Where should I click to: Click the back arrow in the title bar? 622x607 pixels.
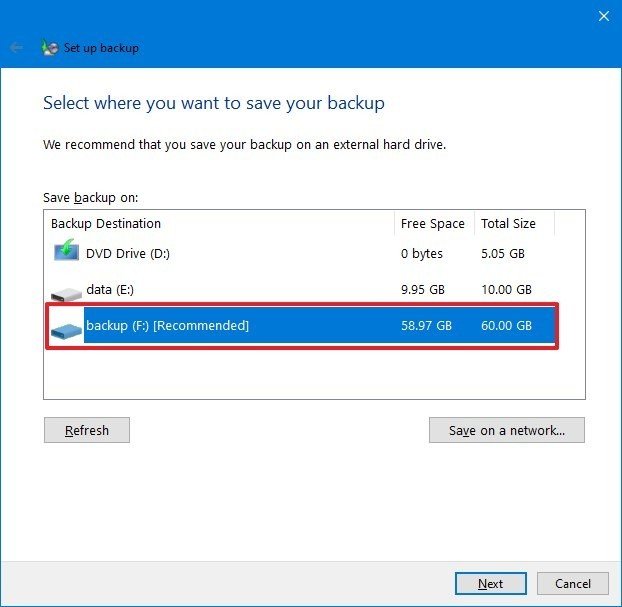click(16, 47)
